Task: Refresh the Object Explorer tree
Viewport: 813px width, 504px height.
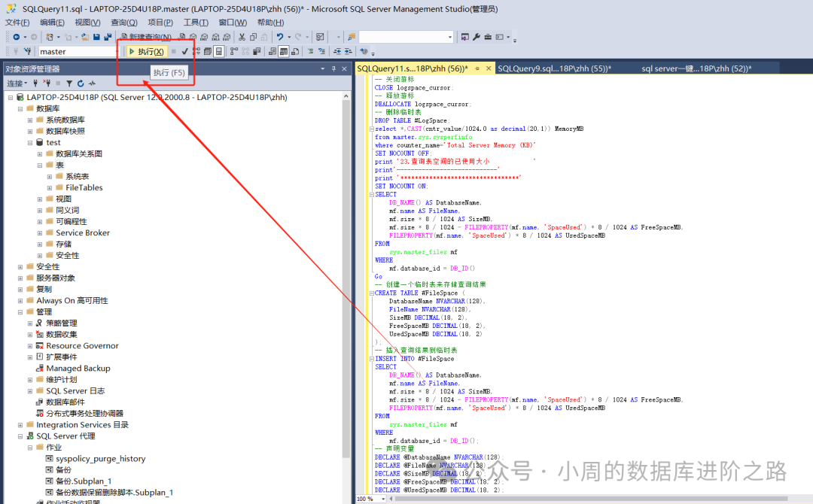Action: [x=81, y=83]
